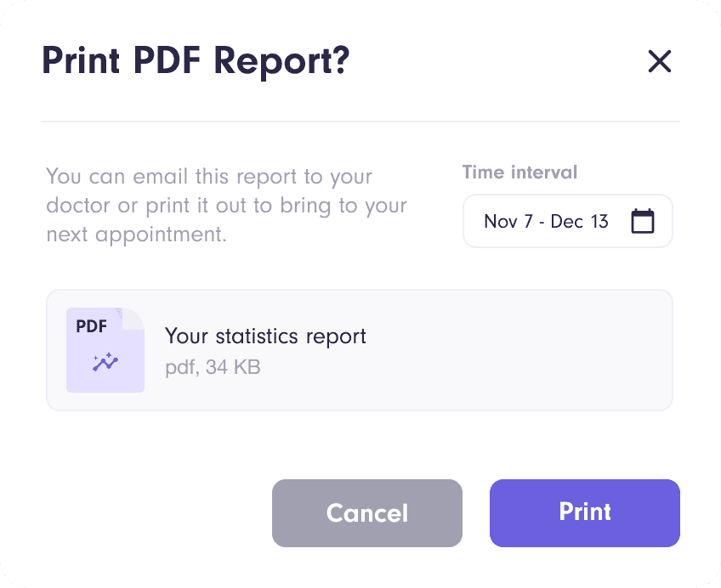
Task: Click the "pdf, 34 KB" file size text
Action: click(x=213, y=367)
